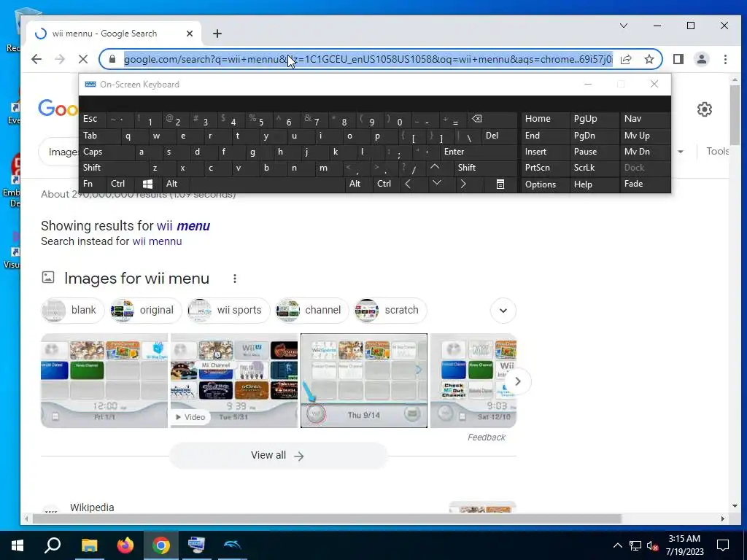The width and height of the screenshot is (747, 560).
Task: Click the share page icon in address bar
Action: [626, 59]
